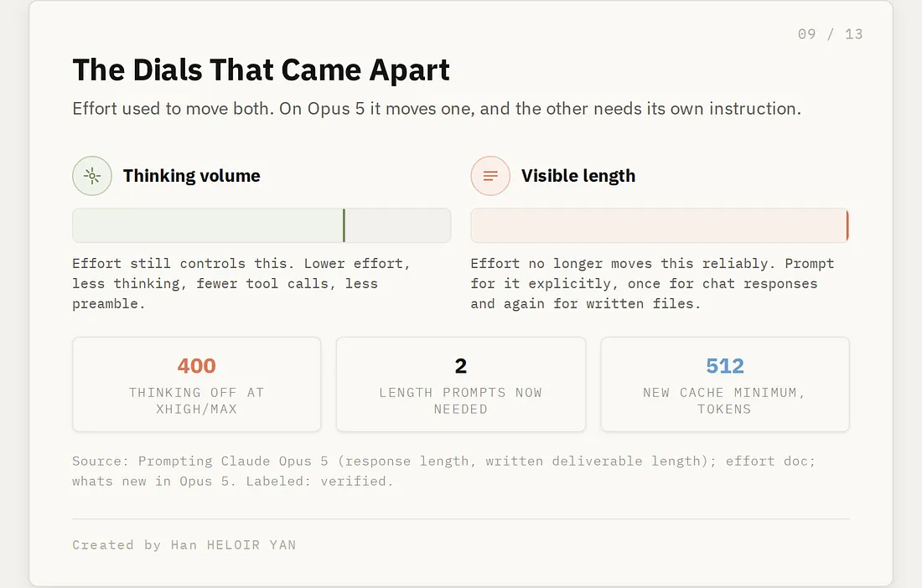Click the Visible length full bar
Screen dimensions: 922x588
pos(660,225)
